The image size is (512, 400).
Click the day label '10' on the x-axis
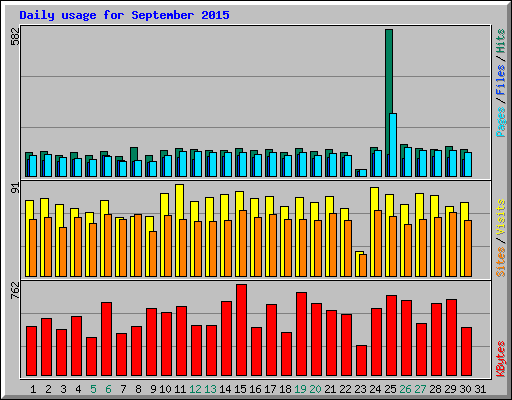[165, 389]
